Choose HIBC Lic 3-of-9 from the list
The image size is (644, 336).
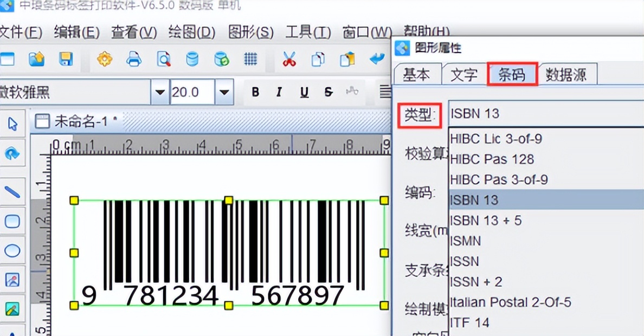coord(546,138)
